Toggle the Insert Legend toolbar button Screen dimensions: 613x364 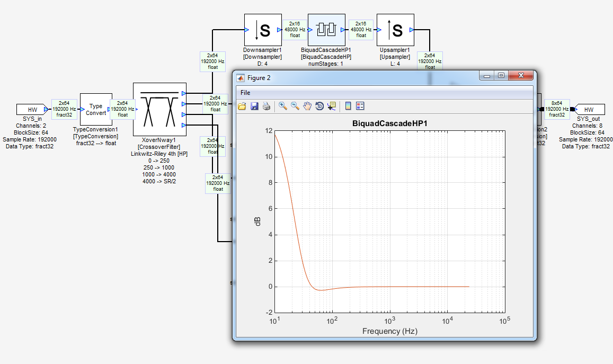click(x=360, y=106)
